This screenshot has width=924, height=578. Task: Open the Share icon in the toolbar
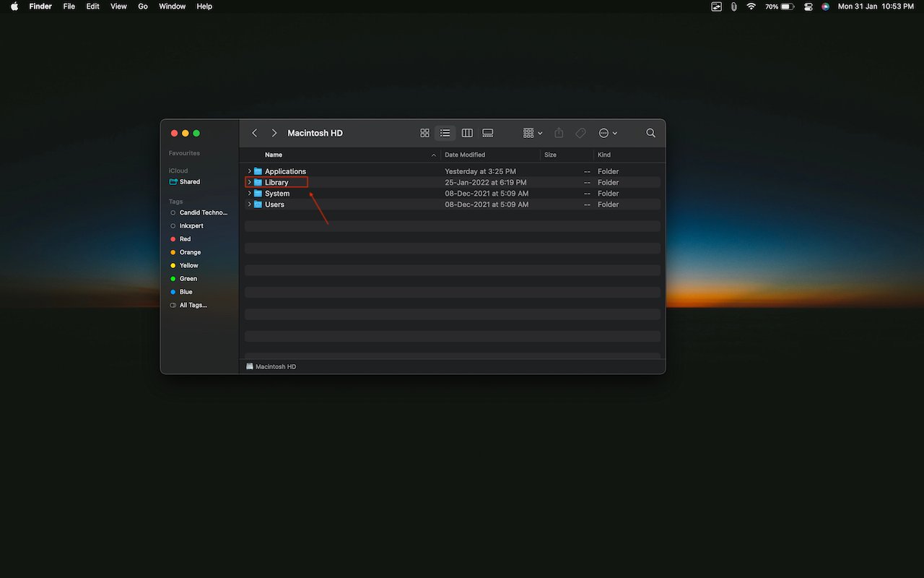point(558,133)
